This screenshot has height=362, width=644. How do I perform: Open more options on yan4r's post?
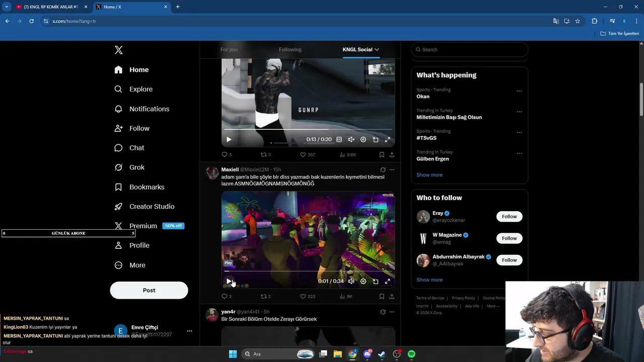(x=392, y=312)
